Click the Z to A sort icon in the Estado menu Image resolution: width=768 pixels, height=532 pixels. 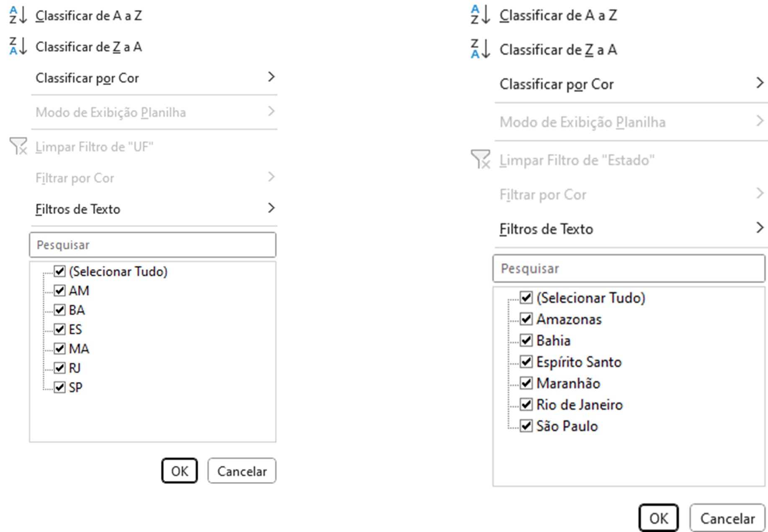click(x=480, y=49)
